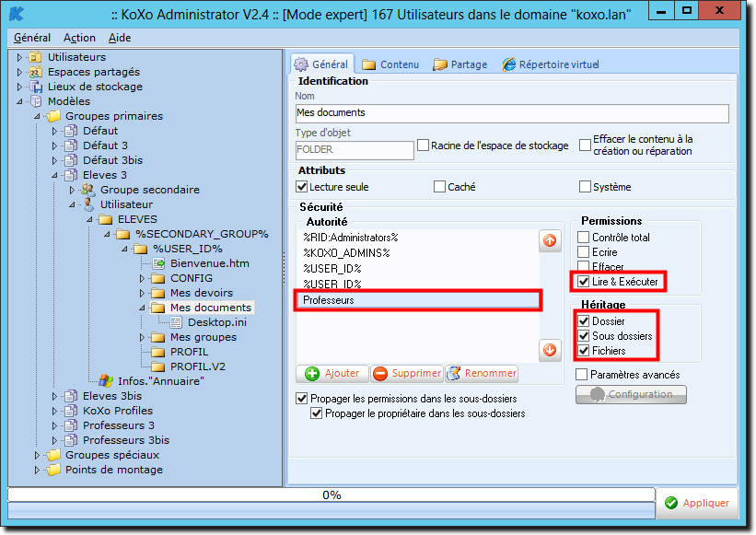
Task: Check Effacer le contenu à la création
Action: pos(585,145)
